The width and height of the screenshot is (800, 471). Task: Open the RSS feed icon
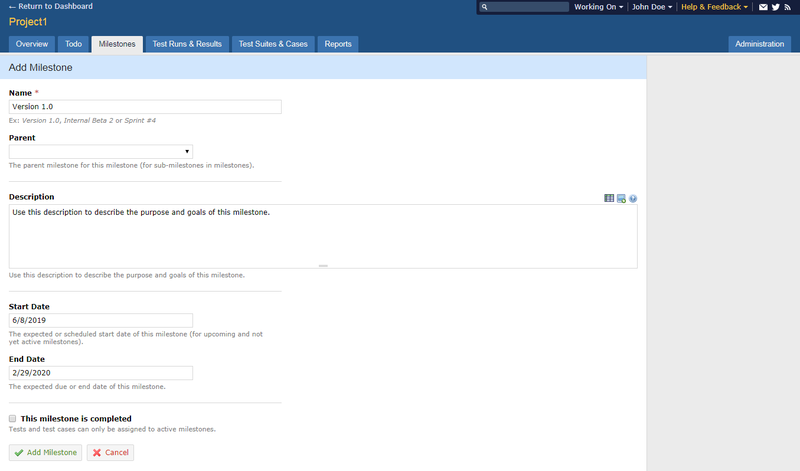pos(787,7)
